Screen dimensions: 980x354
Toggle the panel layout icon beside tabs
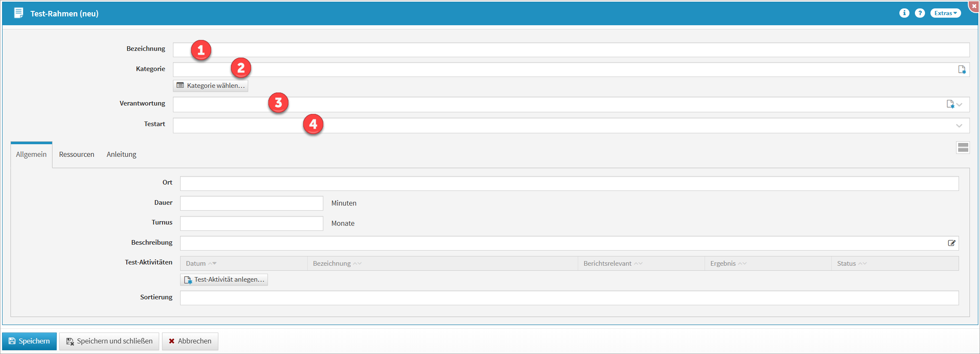pyautogui.click(x=963, y=148)
